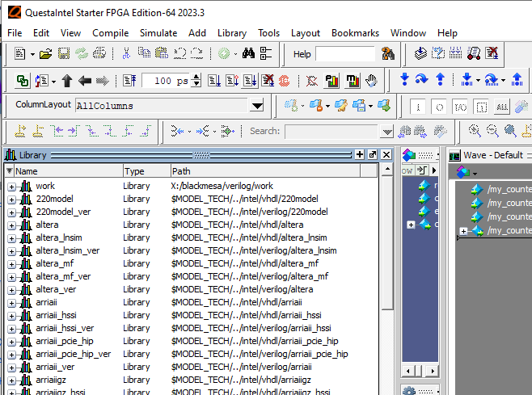Expand the arriaii_pcie_hip_ver library node
The width and height of the screenshot is (532, 395).
(x=11, y=355)
